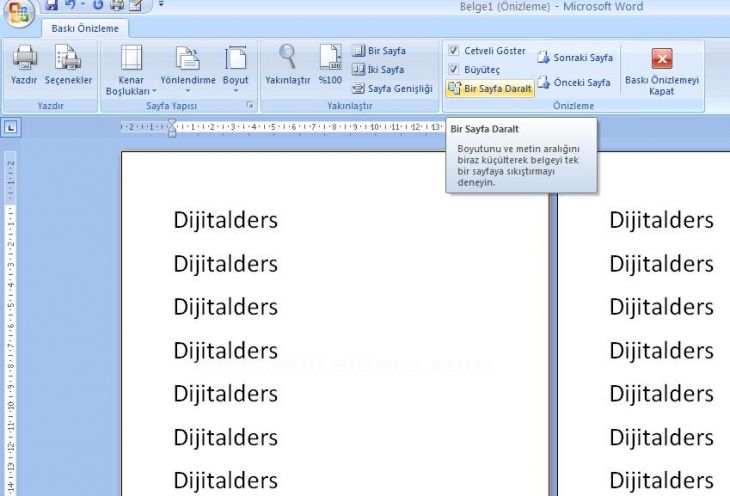
Task: Choose Sayfa Genişliği zoom
Action: [x=392, y=88]
